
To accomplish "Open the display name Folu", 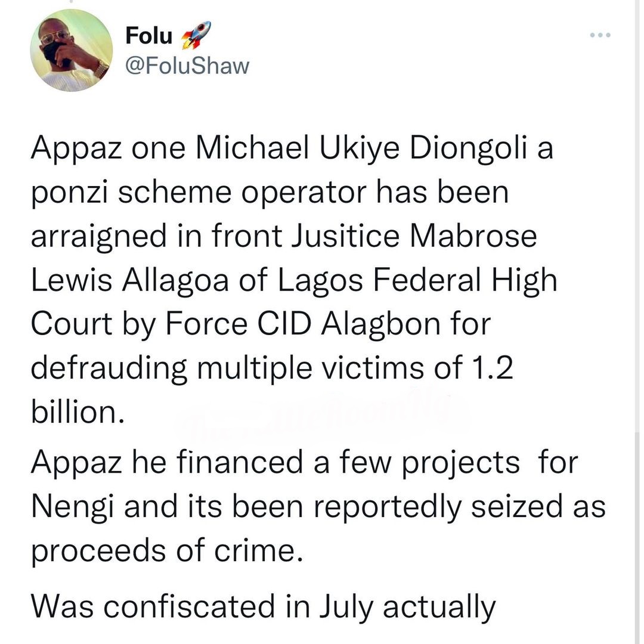I will click(x=148, y=36).
